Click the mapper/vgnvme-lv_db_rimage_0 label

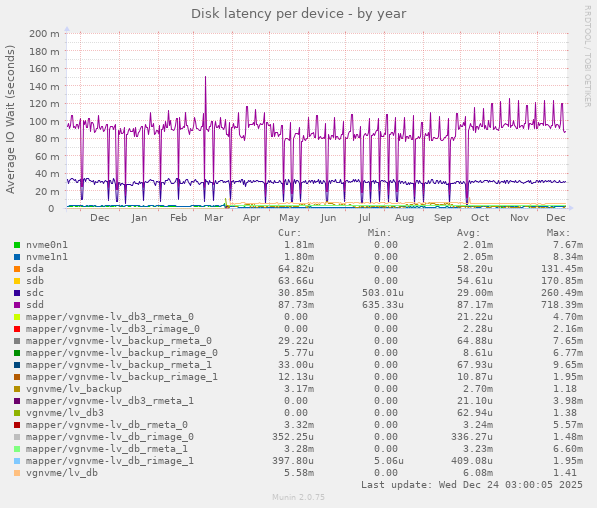coord(110,437)
